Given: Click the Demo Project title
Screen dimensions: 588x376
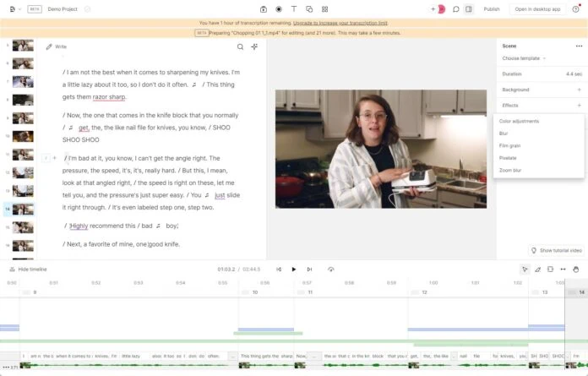Looking at the screenshot, I should [x=63, y=9].
